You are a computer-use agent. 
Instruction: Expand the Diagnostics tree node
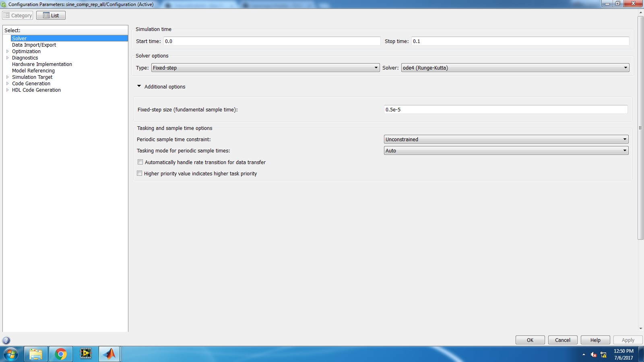tap(7, 58)
